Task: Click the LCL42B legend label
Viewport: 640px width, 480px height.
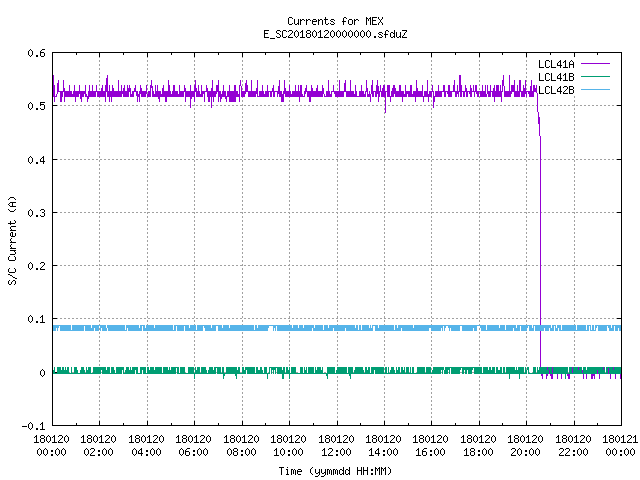Action: coord(556,90)
